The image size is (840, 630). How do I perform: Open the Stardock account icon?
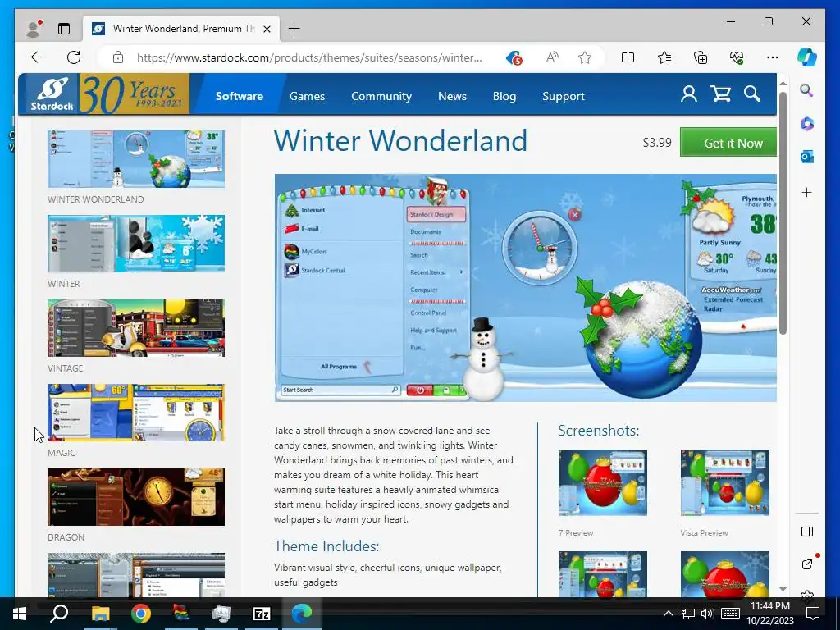(689, 94)
